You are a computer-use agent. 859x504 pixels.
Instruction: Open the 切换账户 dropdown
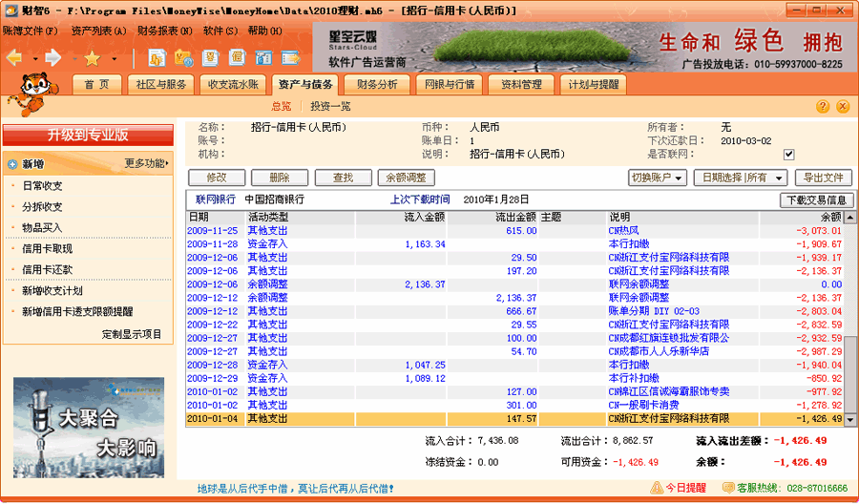[658, 178]
